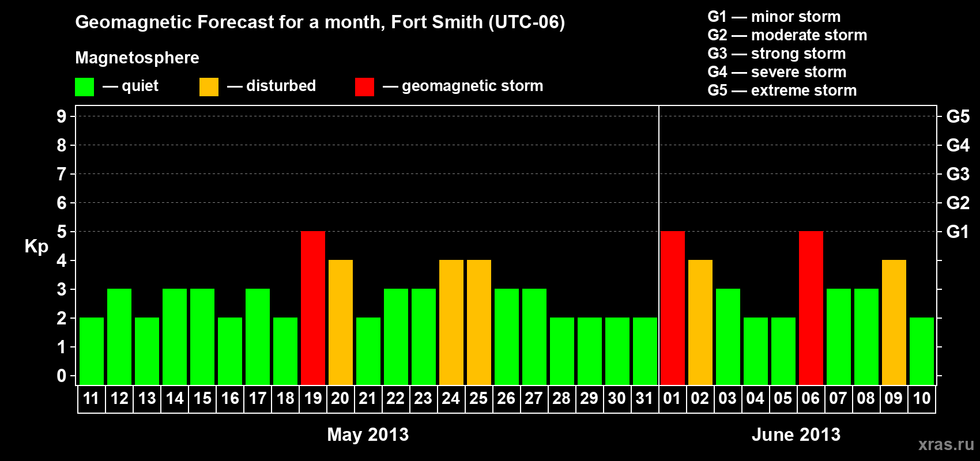Click the 'G2 — moderate storm' legend text
This screenshot has height=461, width=980.
pyautogui.click(x=787, y=35)
